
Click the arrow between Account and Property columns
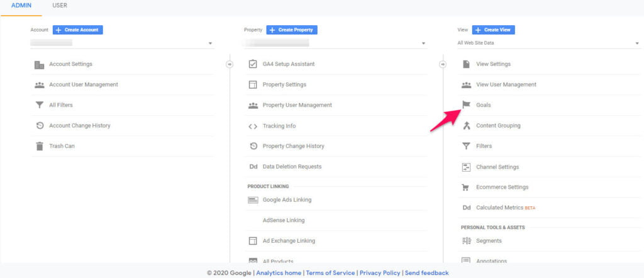230,64
